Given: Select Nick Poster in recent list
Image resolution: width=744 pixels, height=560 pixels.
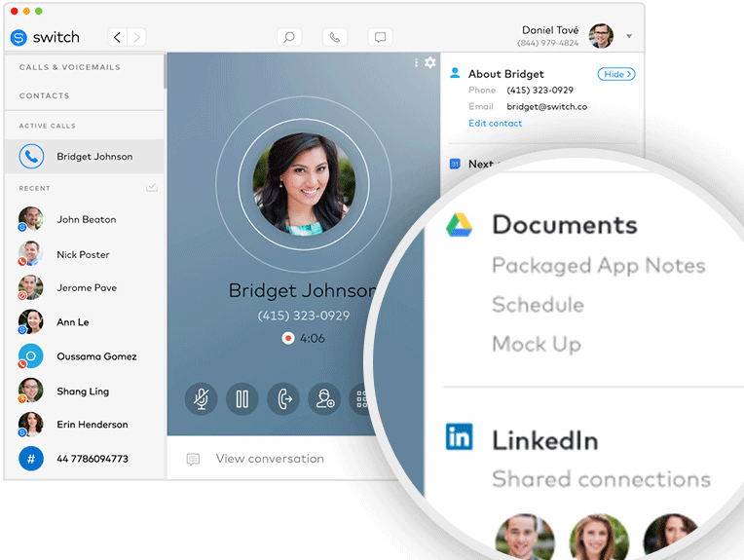Looking at the screenshot, I should (x=85, y=254).
